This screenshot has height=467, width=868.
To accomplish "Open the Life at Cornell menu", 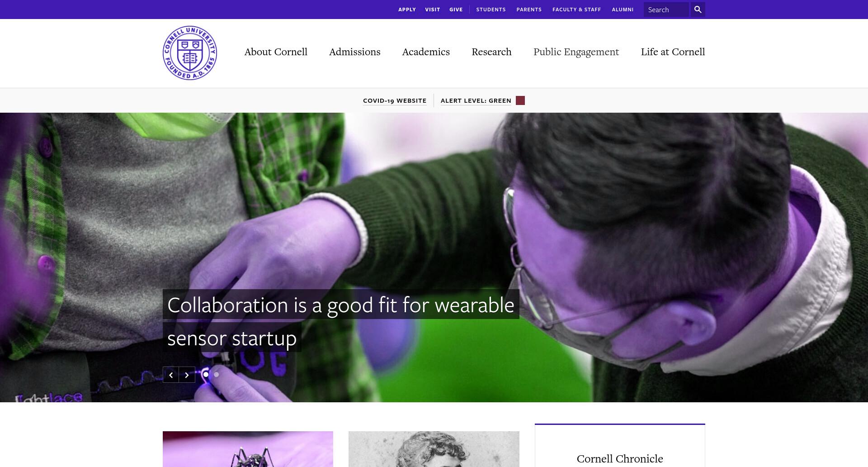I will click(x=673, y=52).
